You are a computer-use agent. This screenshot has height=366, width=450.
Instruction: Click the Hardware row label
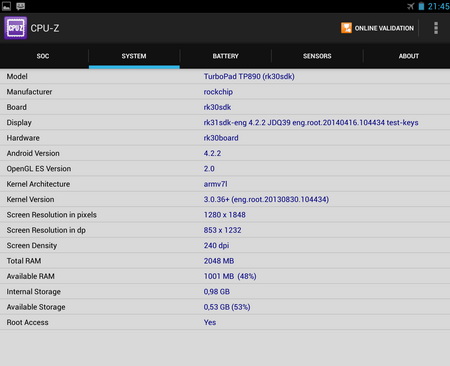tap(23, 138)
